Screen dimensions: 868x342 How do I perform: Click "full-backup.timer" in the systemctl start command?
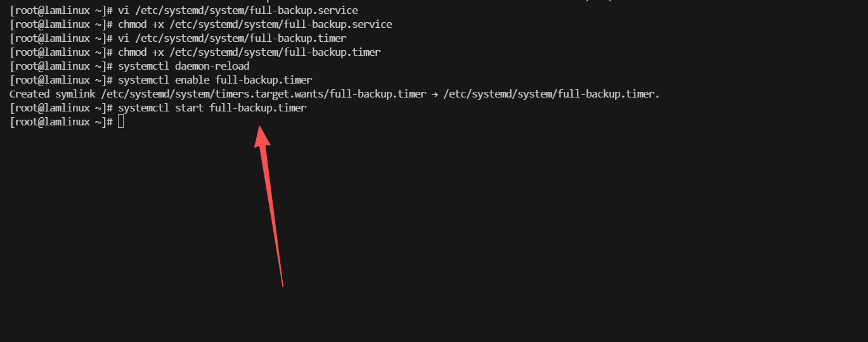257,108
